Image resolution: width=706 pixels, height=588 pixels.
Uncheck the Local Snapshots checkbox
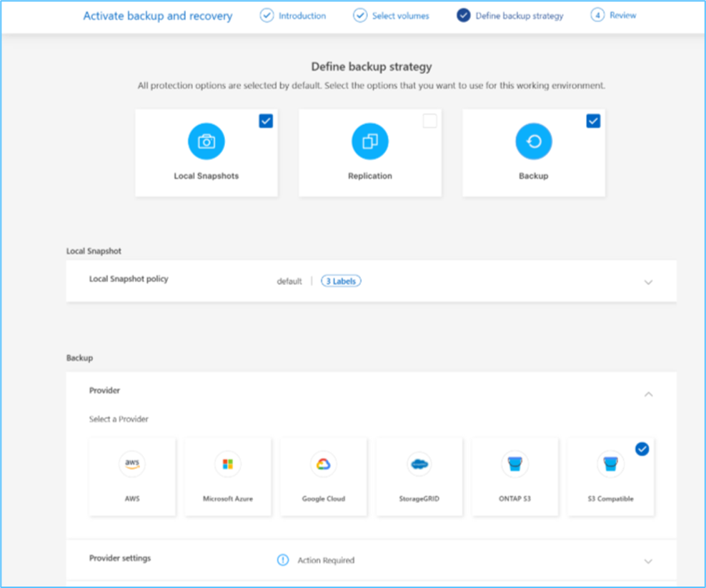(x=266, y=121)
